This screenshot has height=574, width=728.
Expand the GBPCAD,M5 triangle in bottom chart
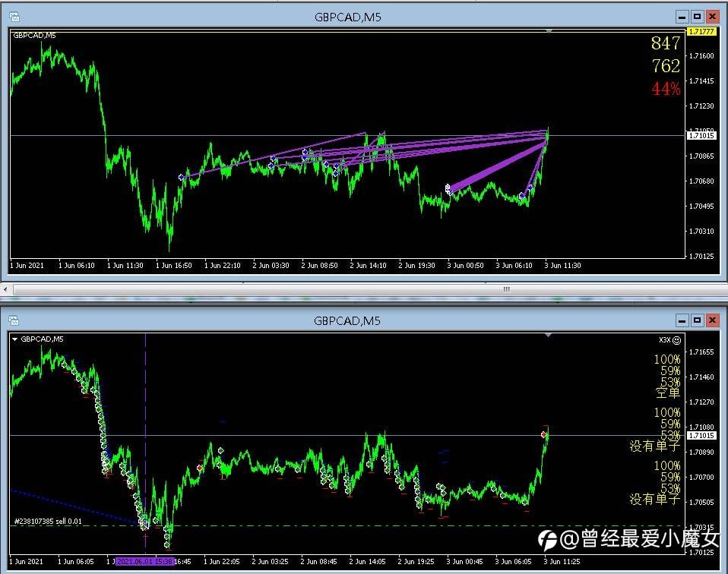click(x=15, y=339)
